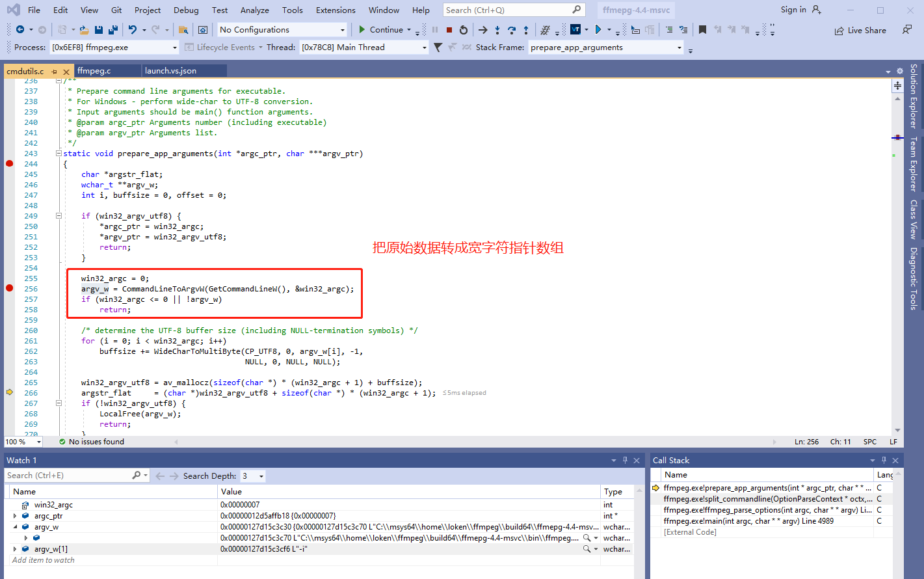Click the Restart debugging icon

coord(463,30)
